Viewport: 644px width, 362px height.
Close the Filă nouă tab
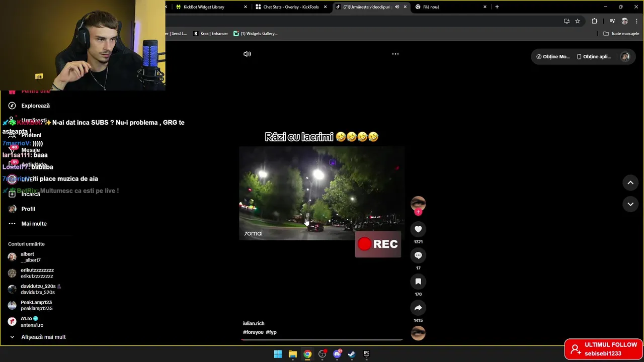coord(485,7)
